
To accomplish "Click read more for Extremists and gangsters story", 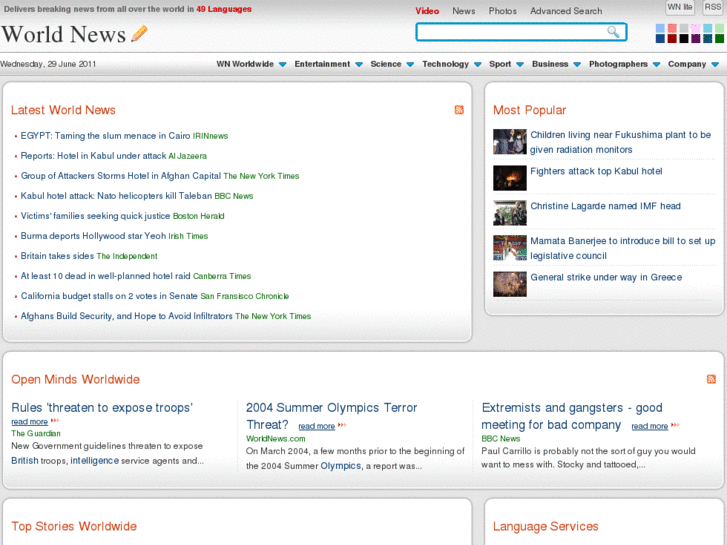I will click(649, 426).
